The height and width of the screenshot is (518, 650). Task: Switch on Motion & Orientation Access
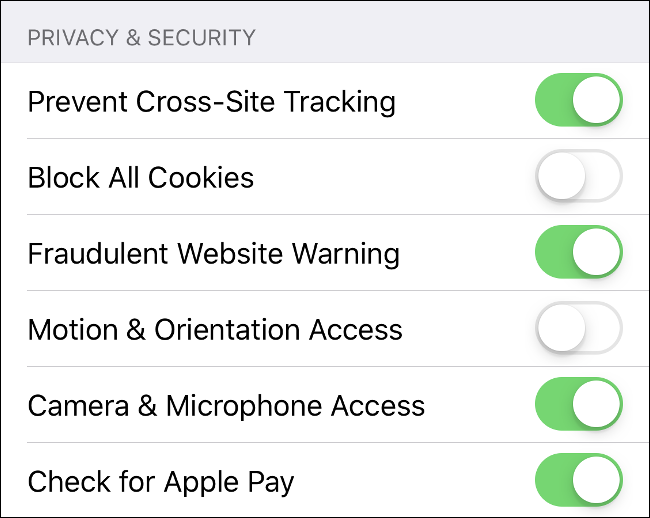pos(579,329)
